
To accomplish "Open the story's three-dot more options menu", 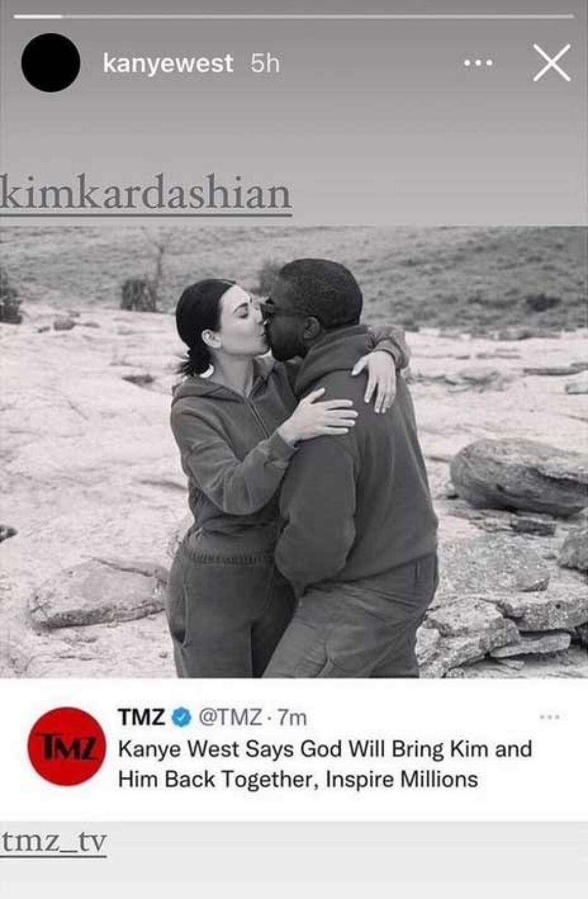I will (x=478, y=63).
